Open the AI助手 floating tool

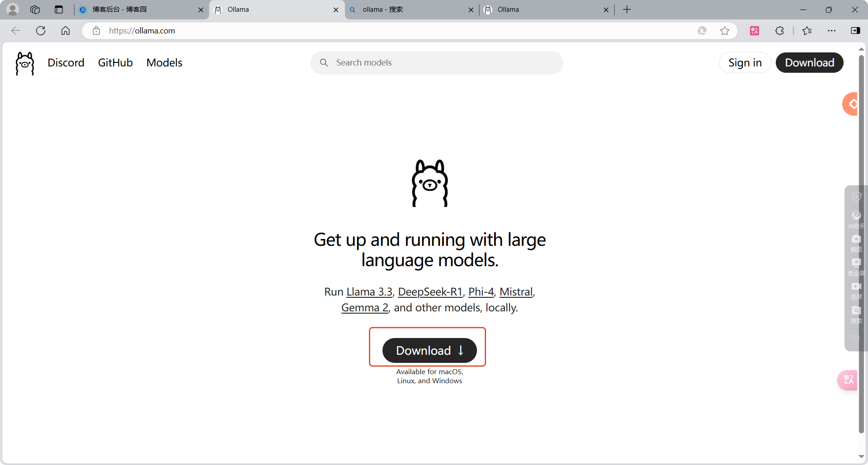(856, 220)
